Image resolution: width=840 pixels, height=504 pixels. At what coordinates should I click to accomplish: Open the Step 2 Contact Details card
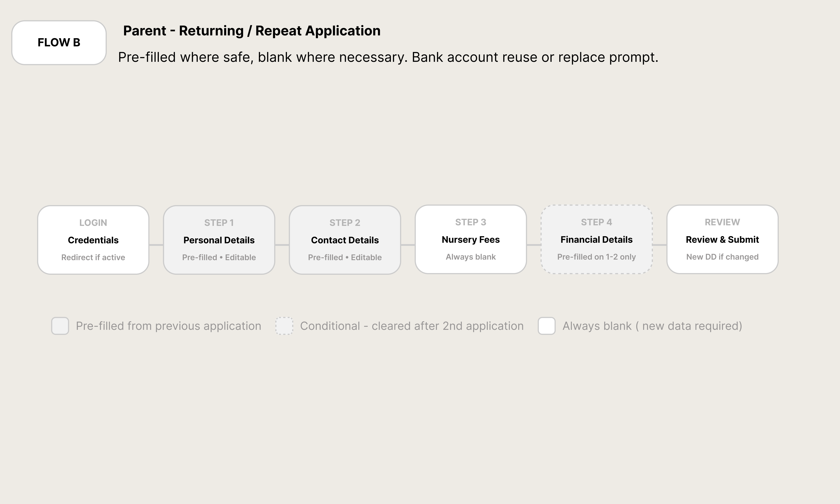tap(345, 240)
